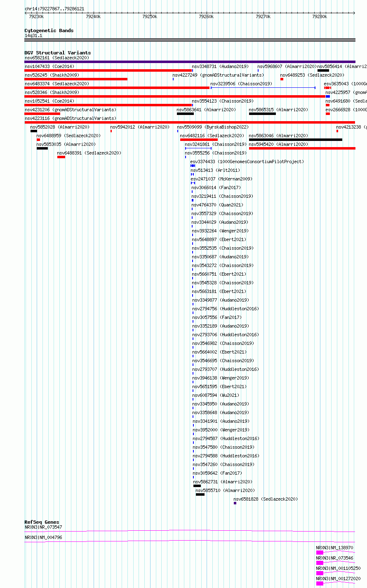Select the nsv5942012 (Almarri2020) label
367x588 pixels.
[x=140, y=127]
